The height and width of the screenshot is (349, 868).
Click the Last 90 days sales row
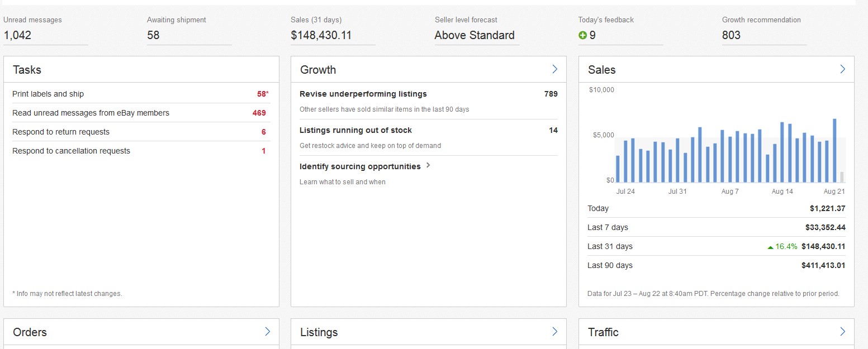[x=715, y=265]
